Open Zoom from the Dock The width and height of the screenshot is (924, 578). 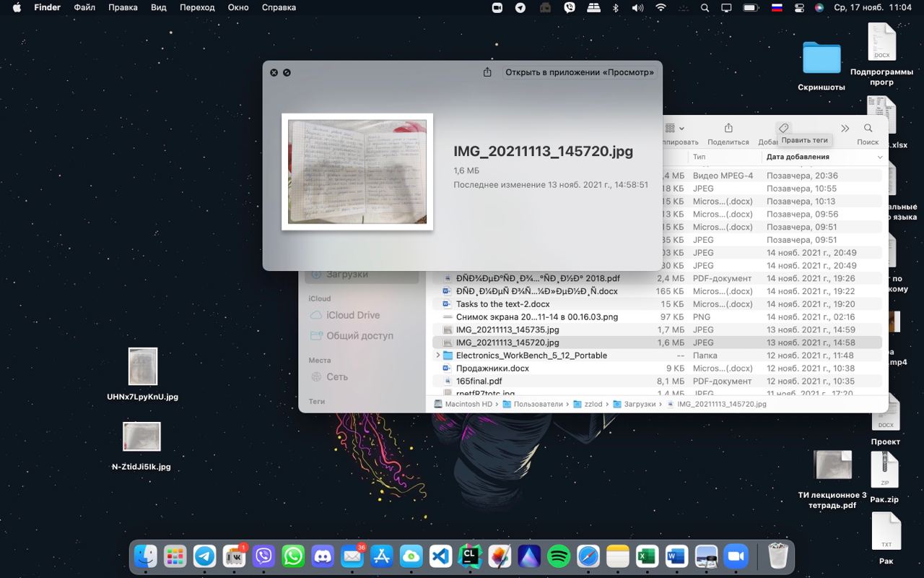point(736,556)
